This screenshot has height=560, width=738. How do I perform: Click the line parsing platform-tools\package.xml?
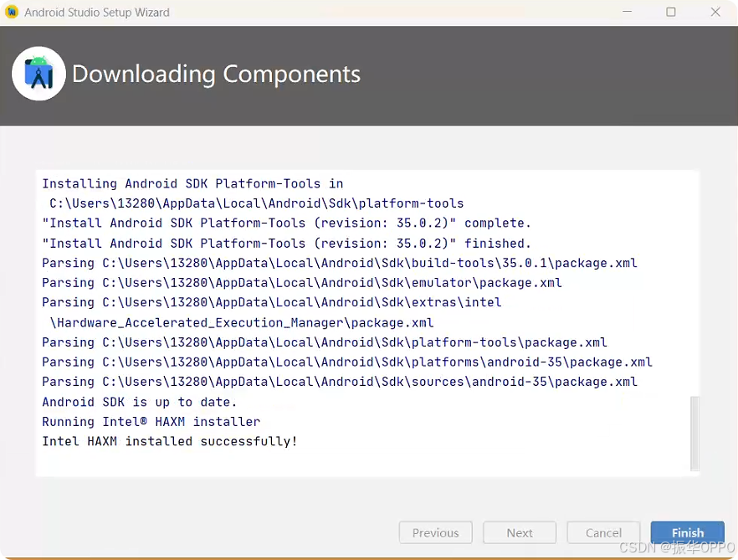coord(325,342)
